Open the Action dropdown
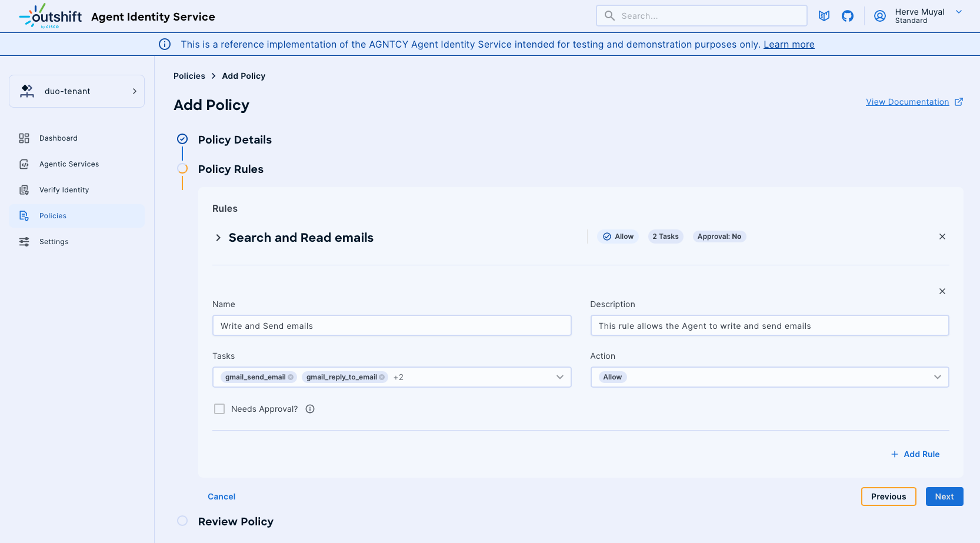The width and height of the screenshot is (980, 543). [937, 377]
